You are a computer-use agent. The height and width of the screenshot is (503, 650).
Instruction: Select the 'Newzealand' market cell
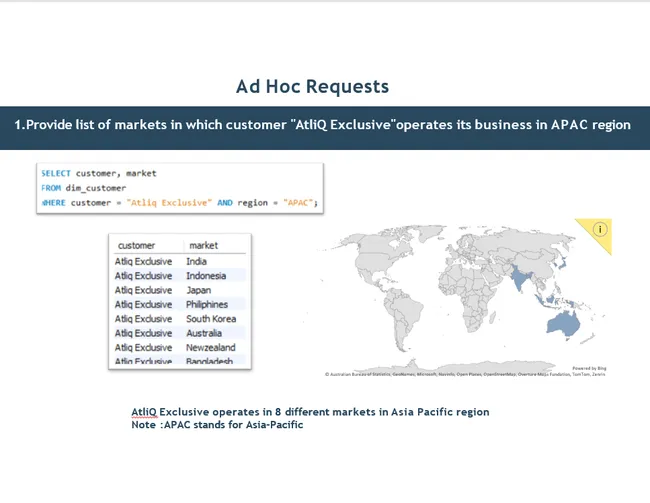(211, 347)
